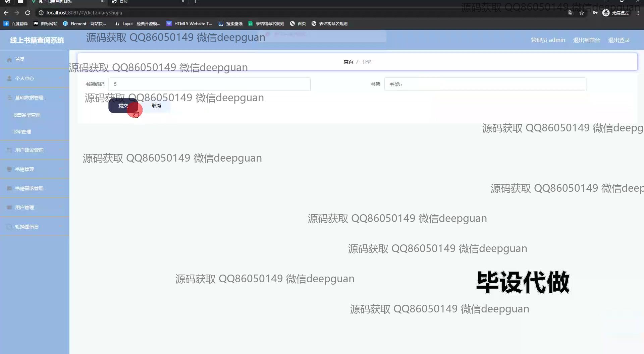Click the password key icon in address bar
Image resolution: width=644 pixels, height=354 pixels.
coord(595,13)
